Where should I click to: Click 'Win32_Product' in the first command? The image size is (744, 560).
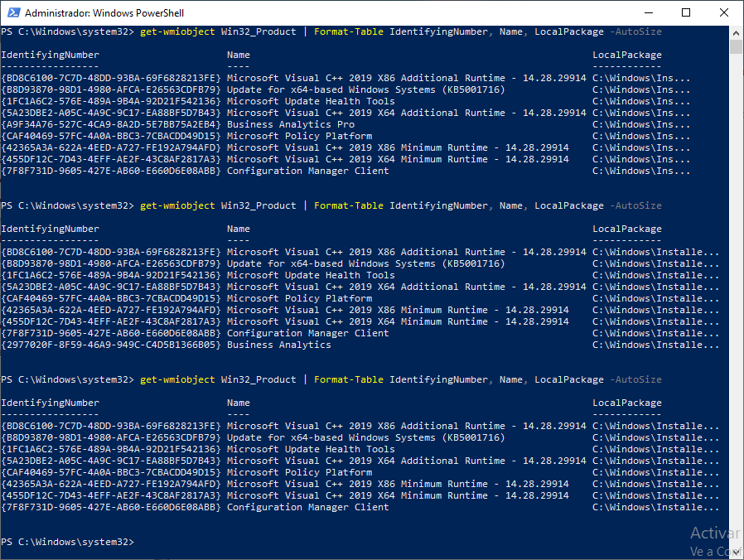pyautogui.click(x=258, y=31)
